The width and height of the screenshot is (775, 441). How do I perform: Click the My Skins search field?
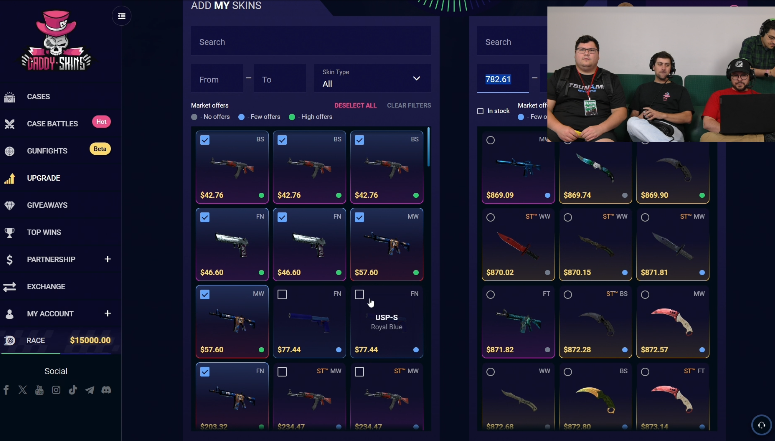pos(311,42)
